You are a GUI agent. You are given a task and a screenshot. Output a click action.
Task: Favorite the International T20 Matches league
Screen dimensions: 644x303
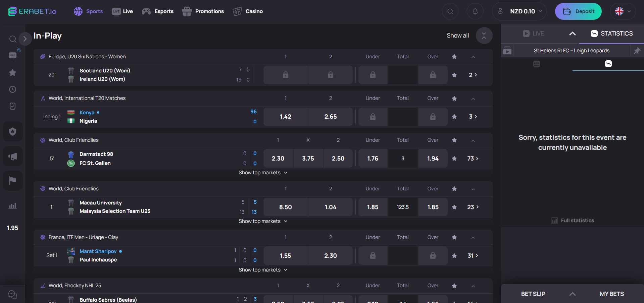coord(454,98)
